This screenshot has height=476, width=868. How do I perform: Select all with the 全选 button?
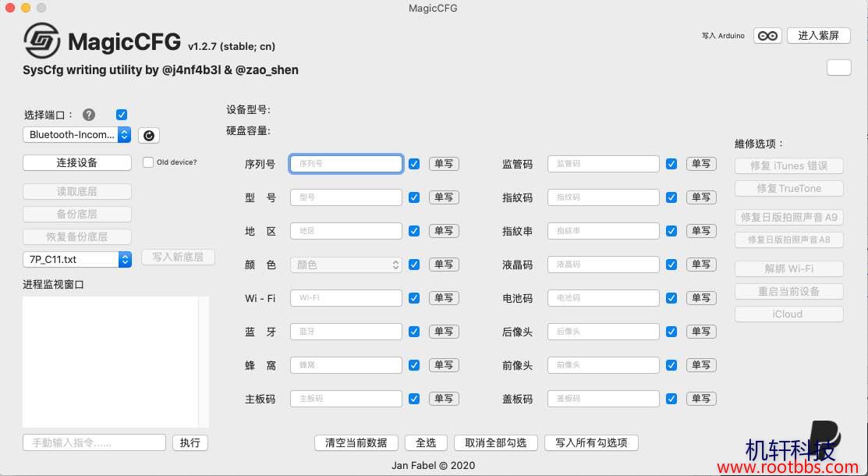[427, 442]
